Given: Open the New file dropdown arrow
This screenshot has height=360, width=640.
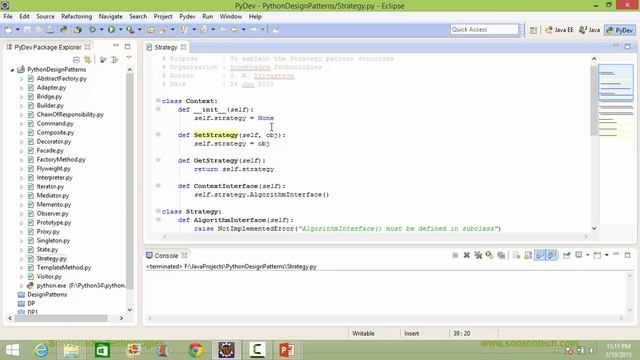Looking at the screenshot, I should click(18, 29).
